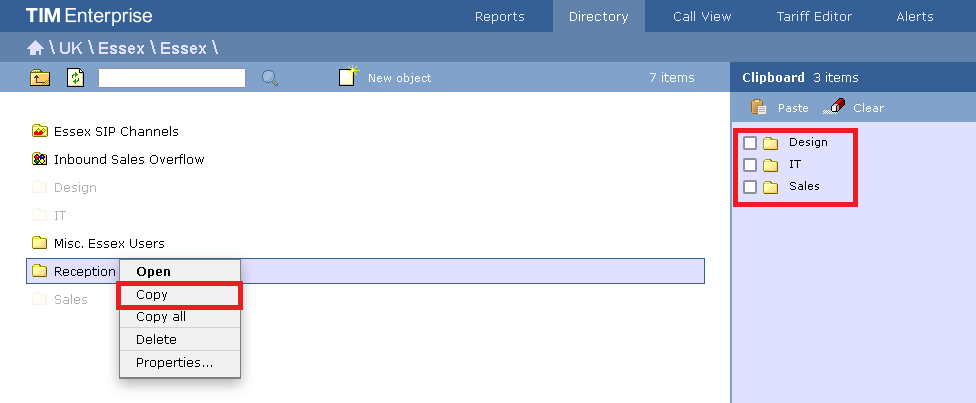Switch to the Reports tab
This screenshot has width=976, height=403.
499,16
